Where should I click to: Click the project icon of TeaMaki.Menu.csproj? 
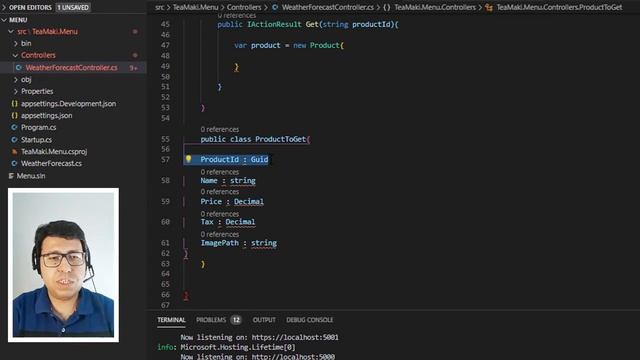(x=15, y=151)
